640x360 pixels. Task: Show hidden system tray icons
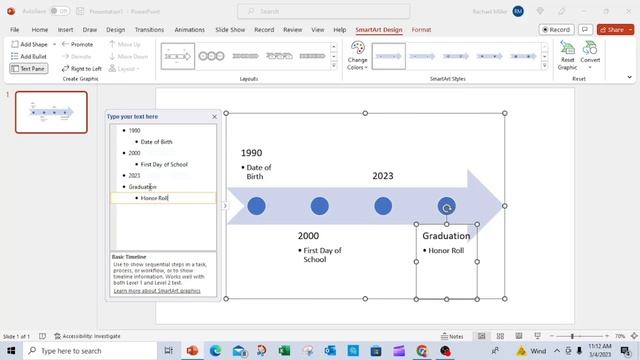pos(557,351)
